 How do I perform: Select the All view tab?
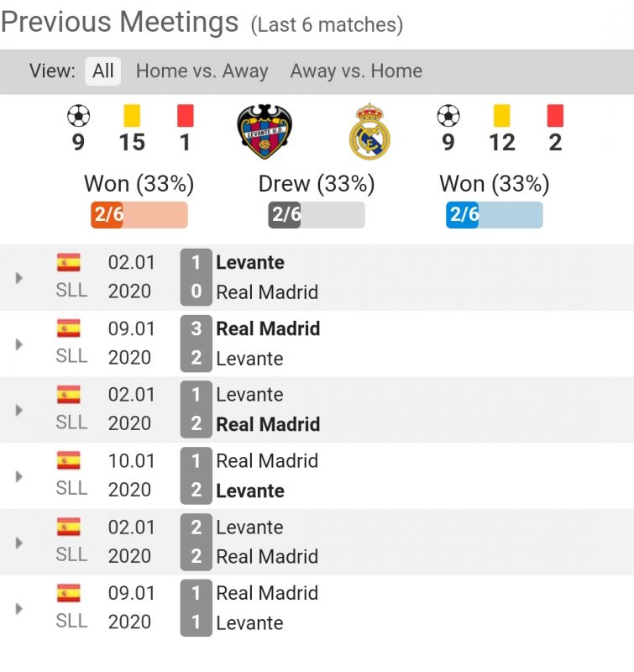103,71
